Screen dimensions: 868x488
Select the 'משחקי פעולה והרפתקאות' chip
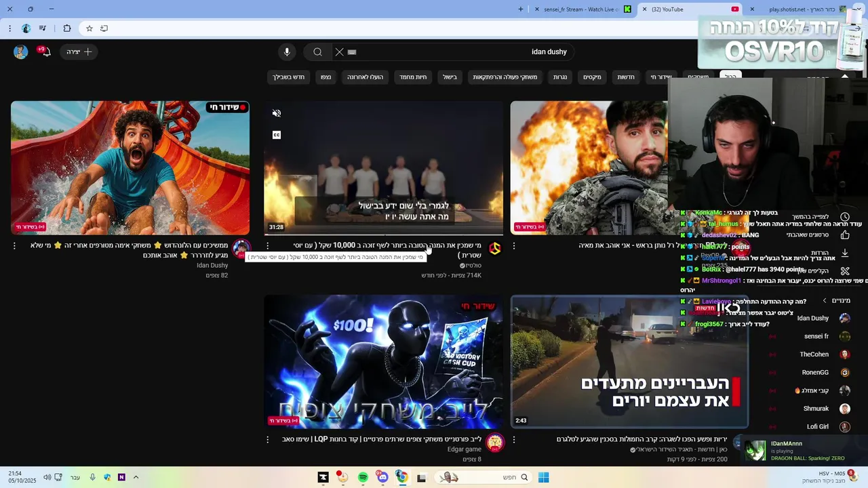[x=505, y=77]
